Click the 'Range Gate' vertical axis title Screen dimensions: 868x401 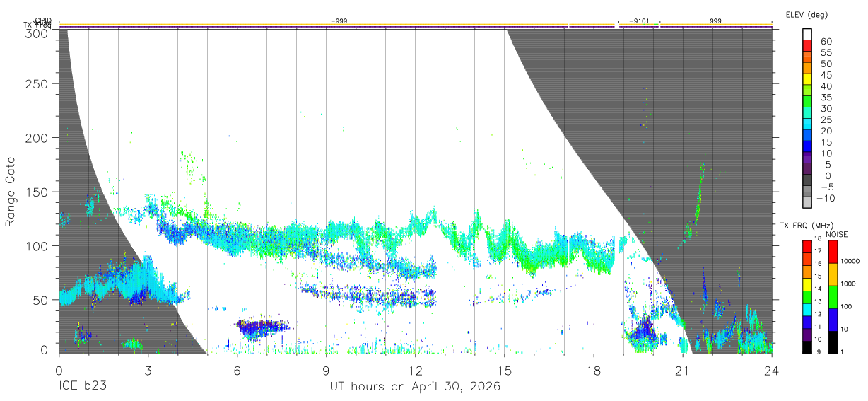(11, 192)
